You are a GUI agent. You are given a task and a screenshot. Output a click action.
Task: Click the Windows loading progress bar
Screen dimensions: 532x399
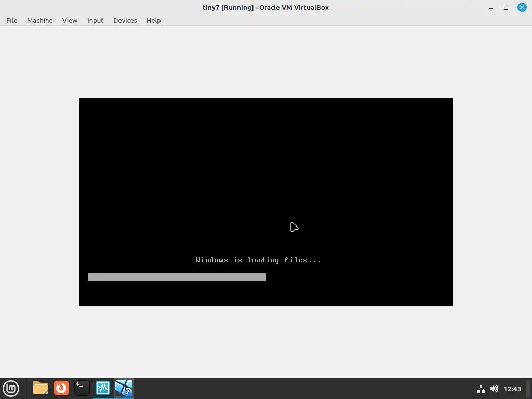tap(177, 277)
